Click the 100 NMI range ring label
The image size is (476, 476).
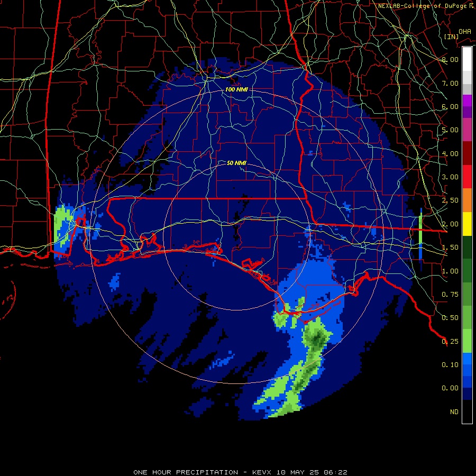[x=236, y=89]
